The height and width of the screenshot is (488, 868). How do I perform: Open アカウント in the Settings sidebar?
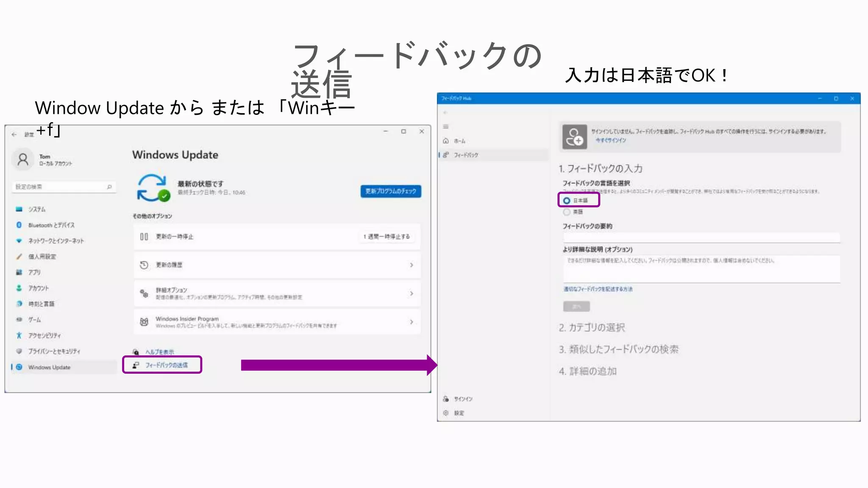(x=38, y=288)
